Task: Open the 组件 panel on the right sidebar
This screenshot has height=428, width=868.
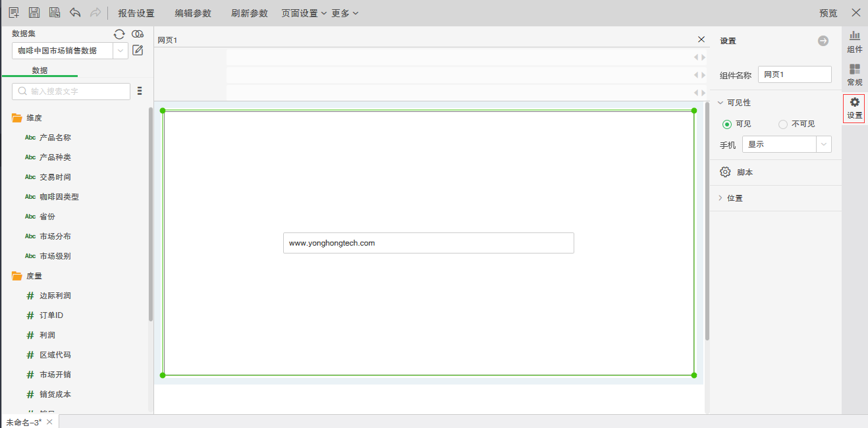Action: point(854,41)
